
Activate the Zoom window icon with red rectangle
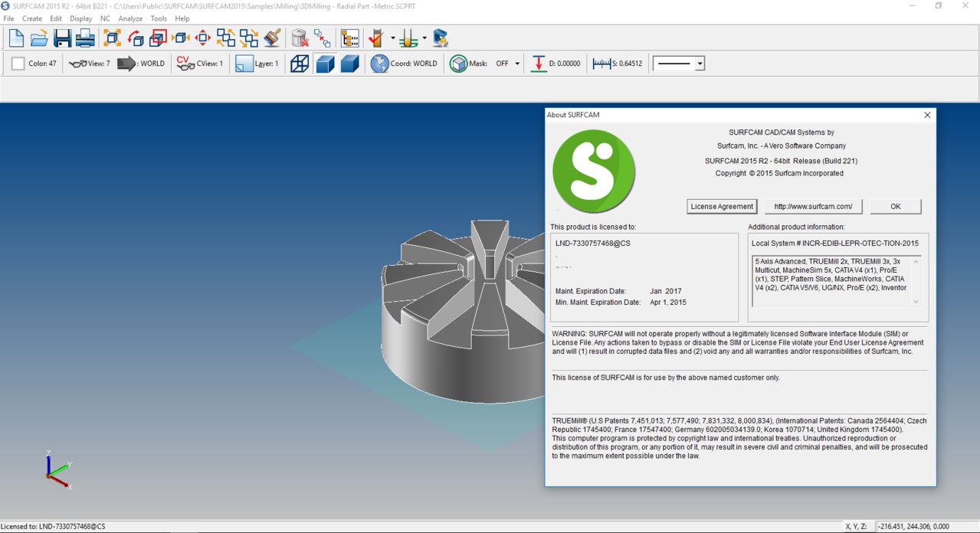[x=159, y=38]
